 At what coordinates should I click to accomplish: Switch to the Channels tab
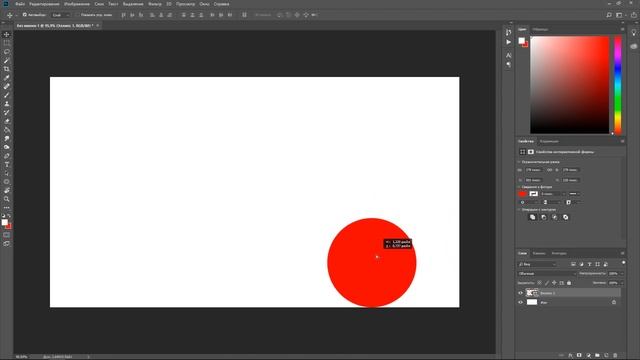click(539, 253)
